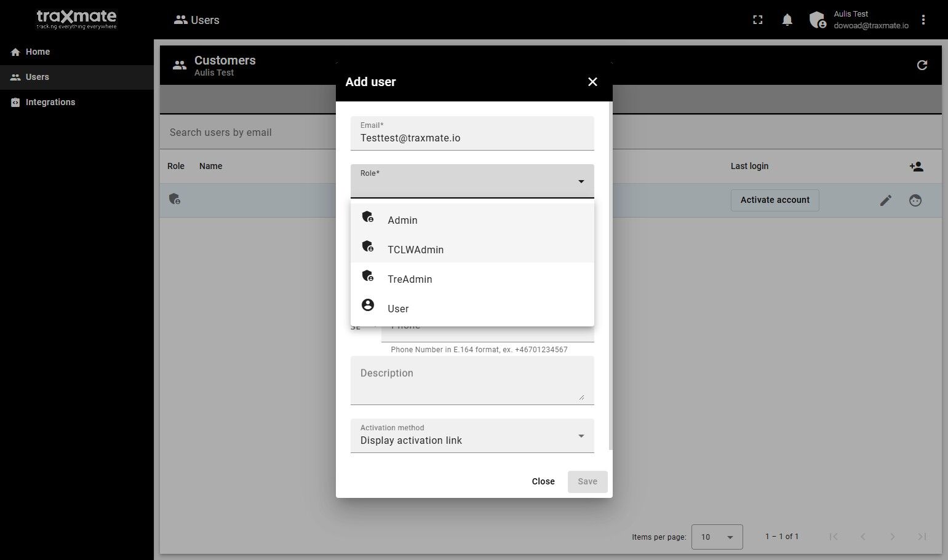Click the account shield avatar icon
The image size is (948, 560).
tap(818, 20)
